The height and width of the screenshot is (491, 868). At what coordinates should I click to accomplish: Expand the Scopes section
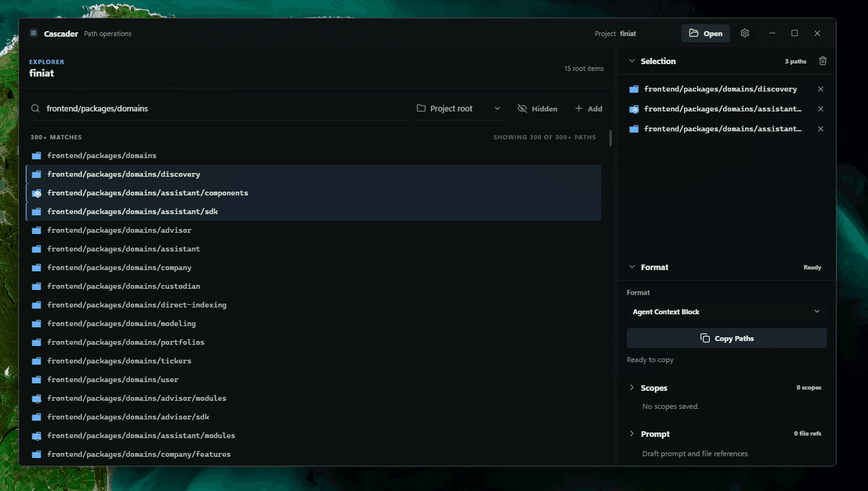(632, 388)
